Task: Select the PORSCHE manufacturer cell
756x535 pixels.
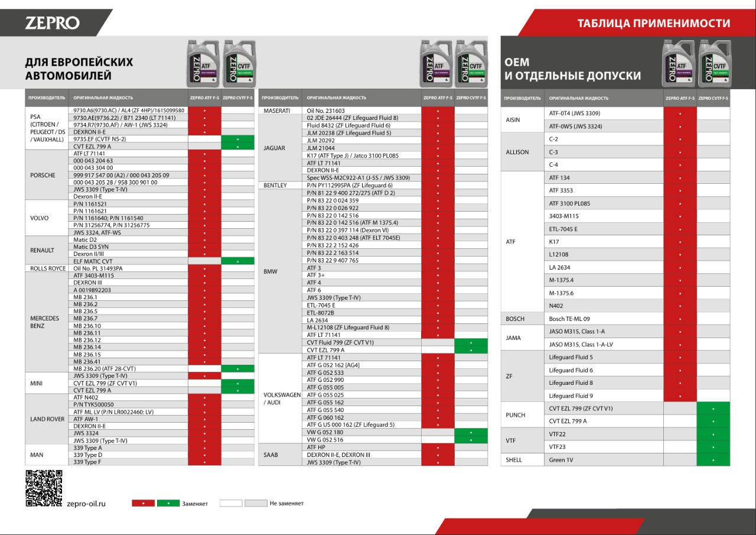Action: point(47,175)
